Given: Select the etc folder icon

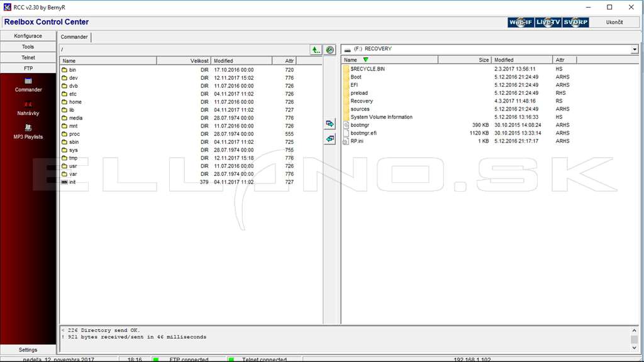Looking at the screenshot, I should (x=65, y=94).
